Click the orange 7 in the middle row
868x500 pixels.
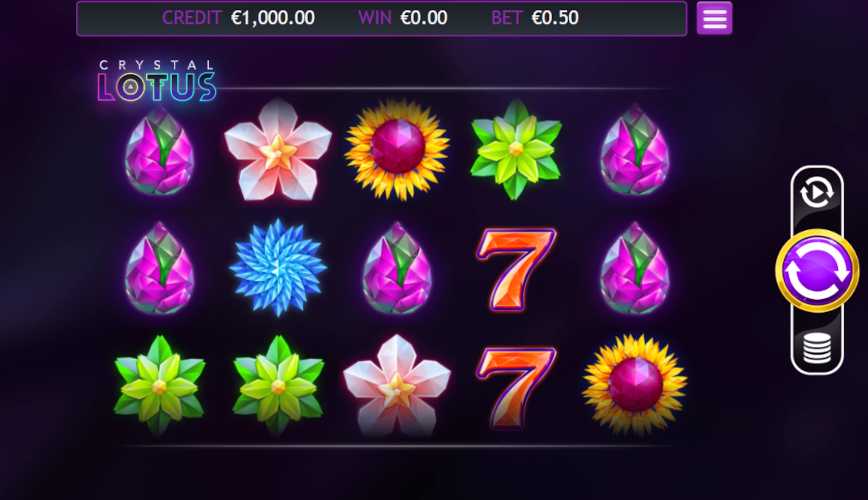(516, 269)
